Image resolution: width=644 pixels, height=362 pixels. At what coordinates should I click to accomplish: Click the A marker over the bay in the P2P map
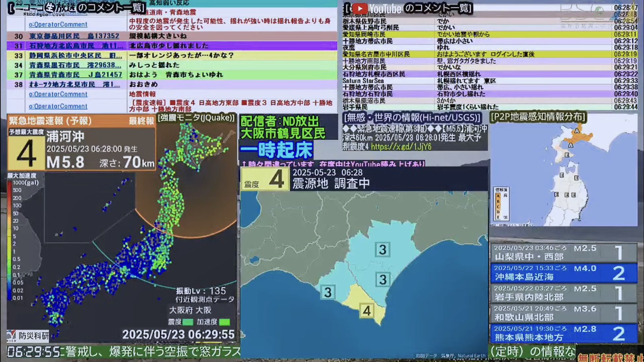click(x=571, y=145)
